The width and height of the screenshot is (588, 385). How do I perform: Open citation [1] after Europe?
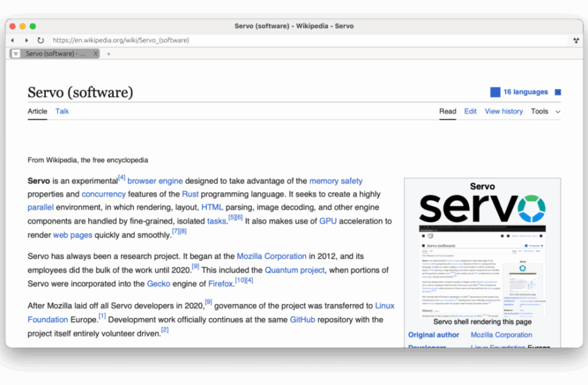point(102,316)
